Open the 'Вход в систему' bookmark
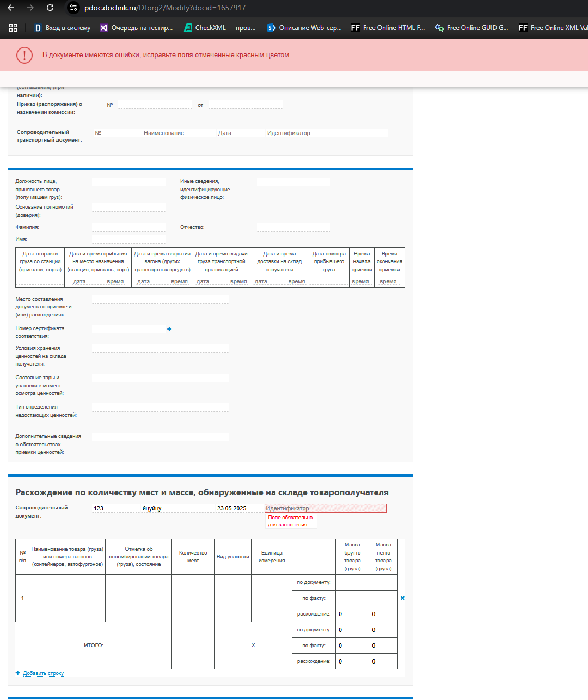This screenshot has width=588, height=700. tap(62, 28)
